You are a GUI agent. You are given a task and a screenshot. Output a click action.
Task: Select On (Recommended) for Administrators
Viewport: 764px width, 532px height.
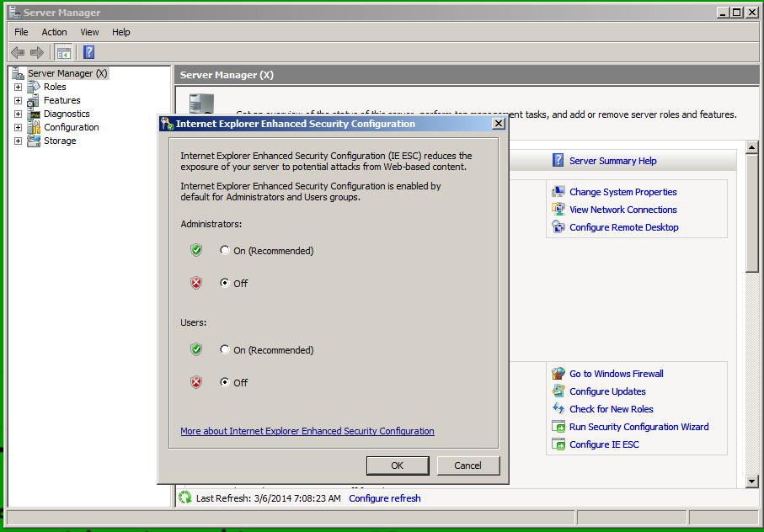tap(224, 250)
